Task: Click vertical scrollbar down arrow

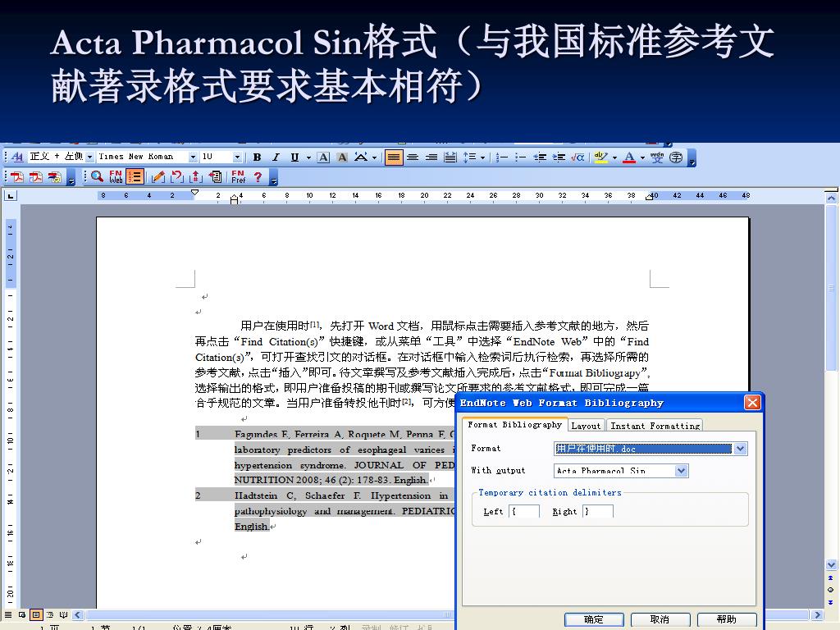Action: pyautogui.click(x=831, y=564)
